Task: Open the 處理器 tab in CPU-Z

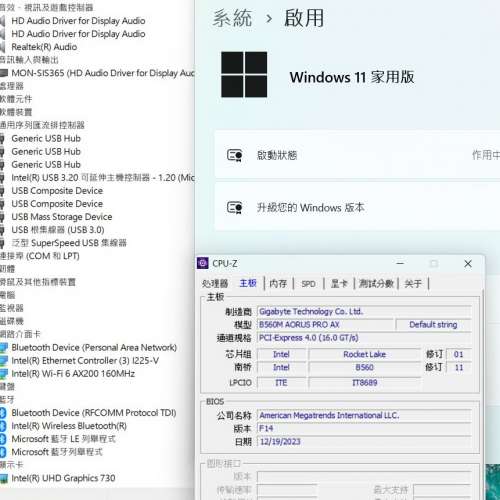Action: coord(215,284)
